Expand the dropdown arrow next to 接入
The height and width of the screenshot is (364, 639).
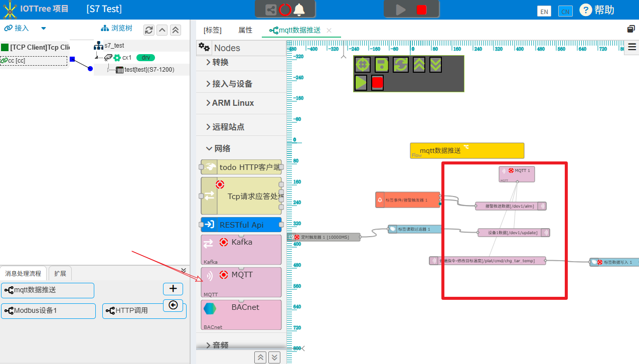[x=44, y=28]
